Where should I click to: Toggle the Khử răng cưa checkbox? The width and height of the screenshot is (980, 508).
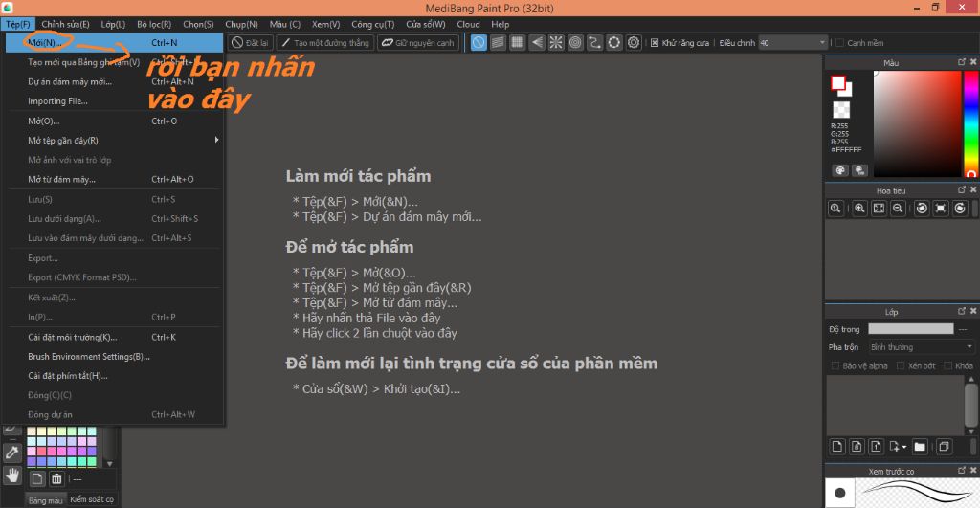(x=655, y=42)
